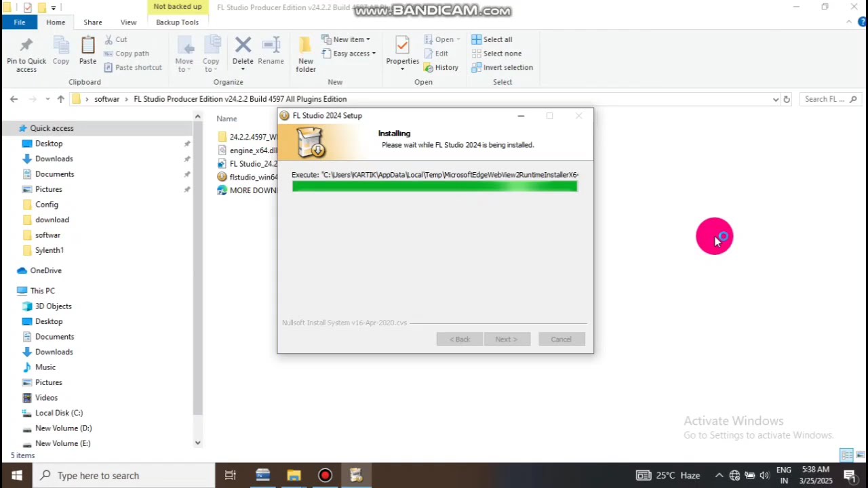Click the Pin to Quick access icon

tap(26, 46)
